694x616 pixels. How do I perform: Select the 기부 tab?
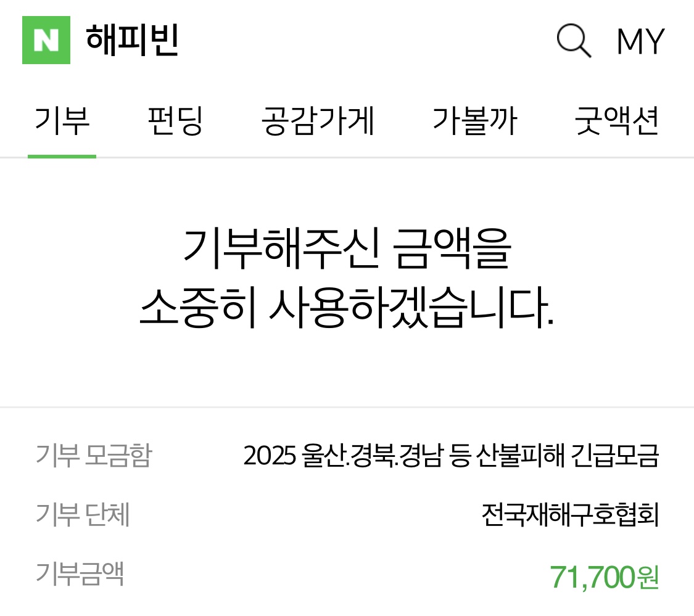pyautogui.click(x=62, y=121)
